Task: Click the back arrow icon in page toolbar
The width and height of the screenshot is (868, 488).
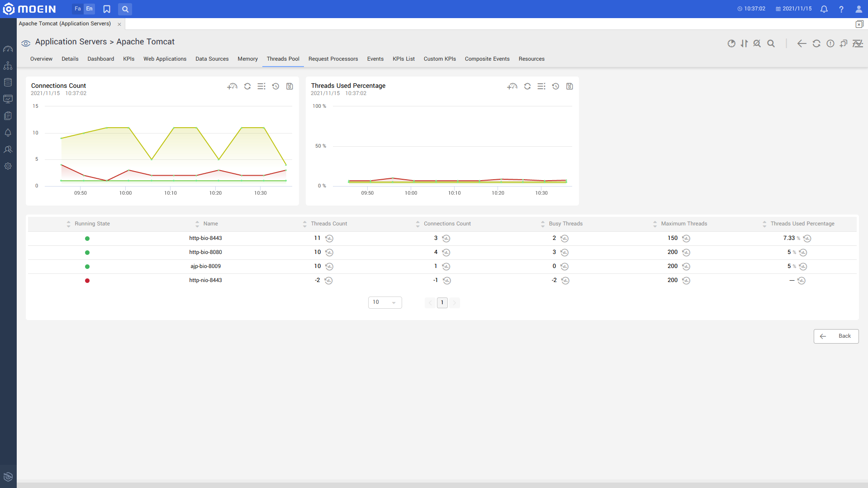Action: (x=802, y=43)
